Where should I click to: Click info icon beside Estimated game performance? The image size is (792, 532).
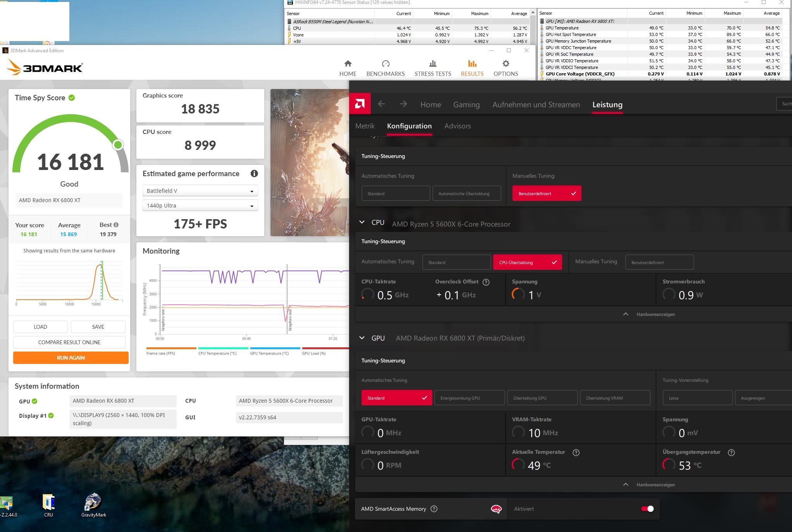click(254, 173)
